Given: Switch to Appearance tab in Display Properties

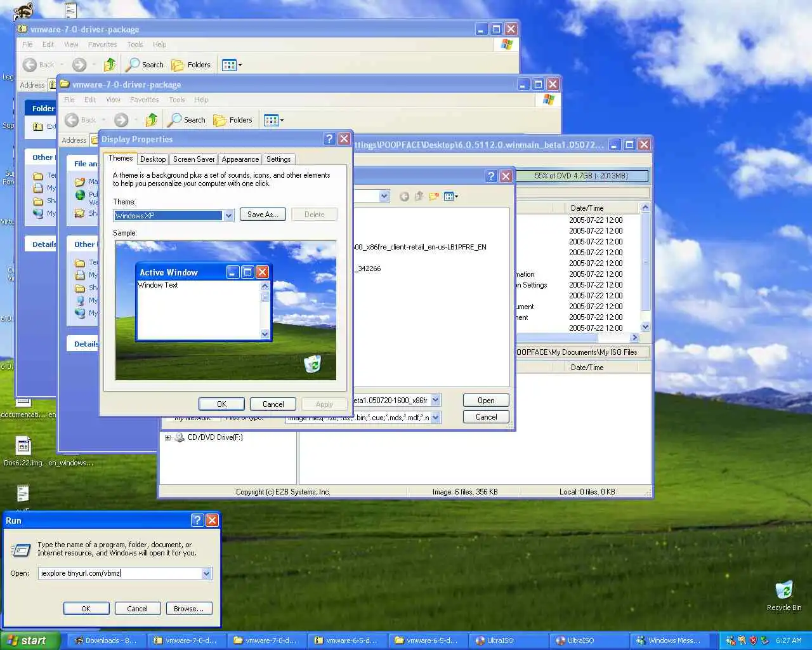Looking at the screenshot, I should pos(240,159).
